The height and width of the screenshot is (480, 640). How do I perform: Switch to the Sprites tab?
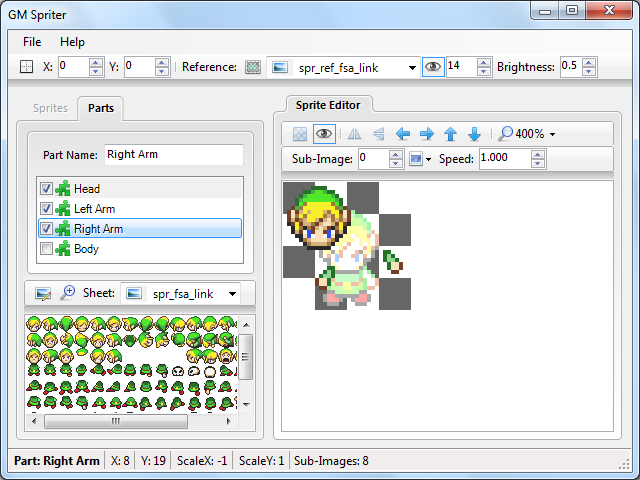[50, 108]
